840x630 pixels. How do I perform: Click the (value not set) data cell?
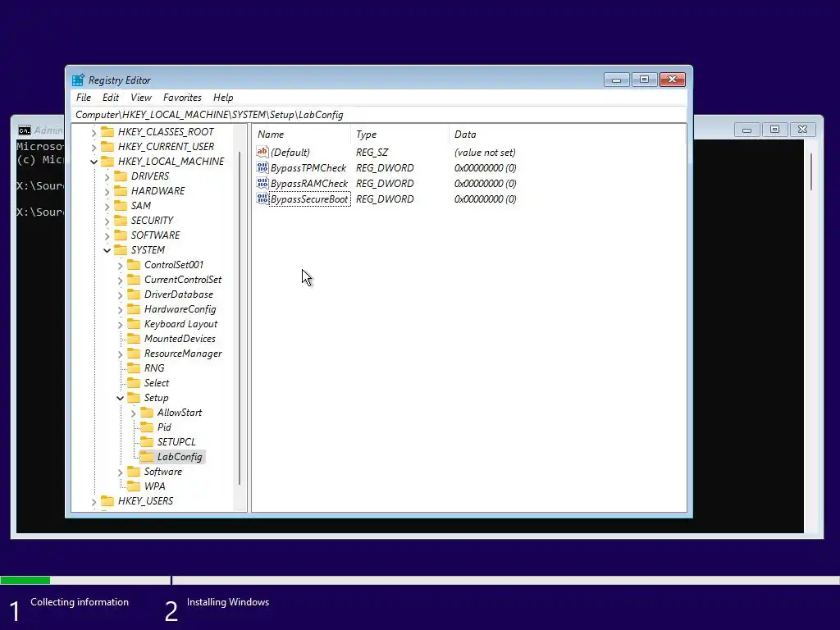[x=485, y=152]
